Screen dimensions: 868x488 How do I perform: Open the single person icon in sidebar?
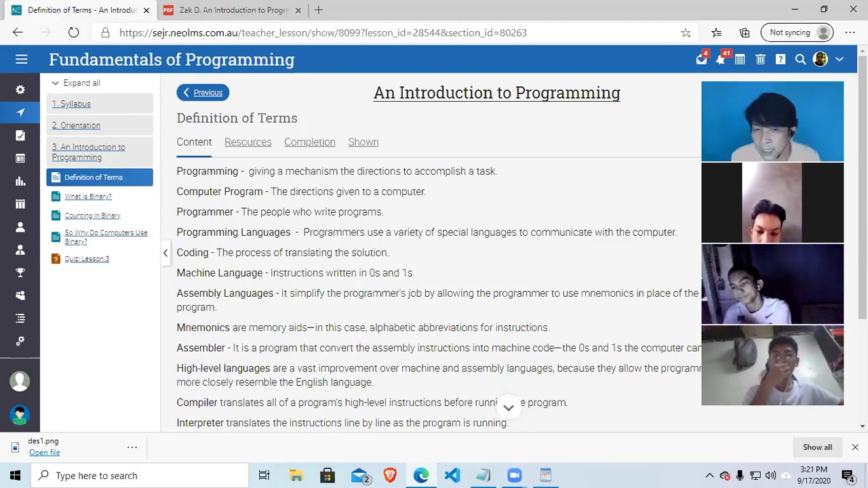[20, 227]
